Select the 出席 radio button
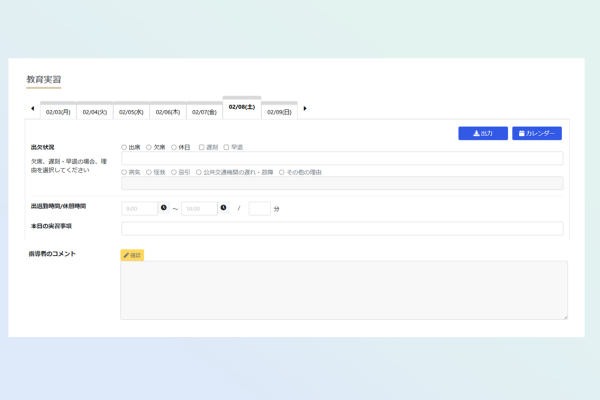 pos(125,147)
